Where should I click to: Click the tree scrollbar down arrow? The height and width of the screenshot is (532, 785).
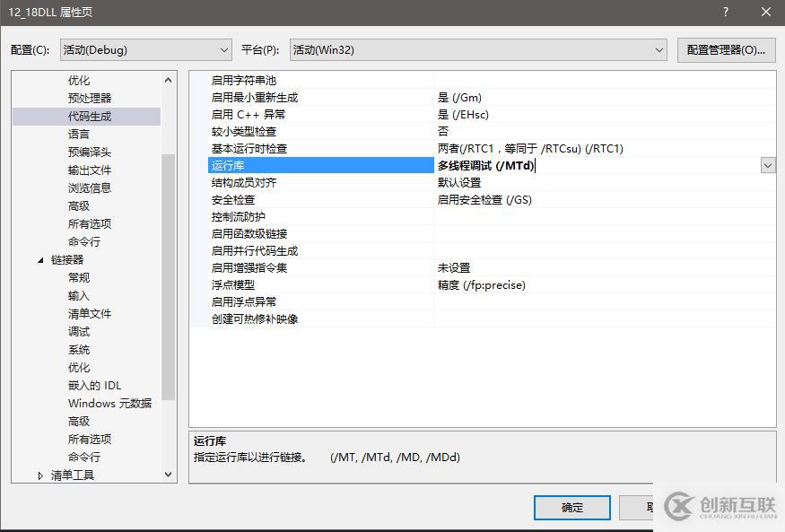169,474
